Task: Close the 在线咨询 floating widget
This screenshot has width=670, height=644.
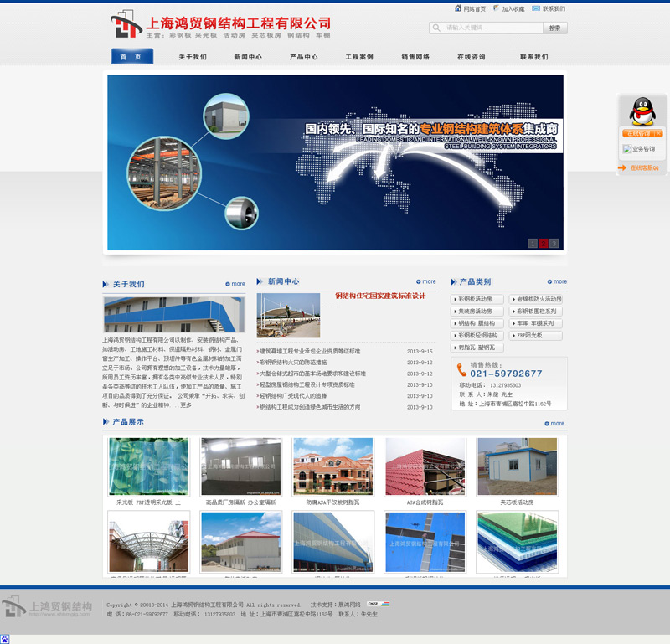Action: tap(658, 133)
